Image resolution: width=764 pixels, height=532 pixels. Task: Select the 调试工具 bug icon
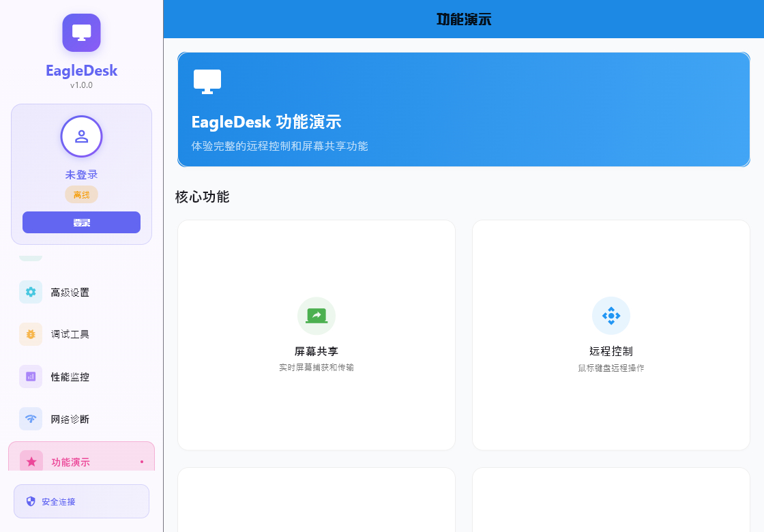coord(30,334)
